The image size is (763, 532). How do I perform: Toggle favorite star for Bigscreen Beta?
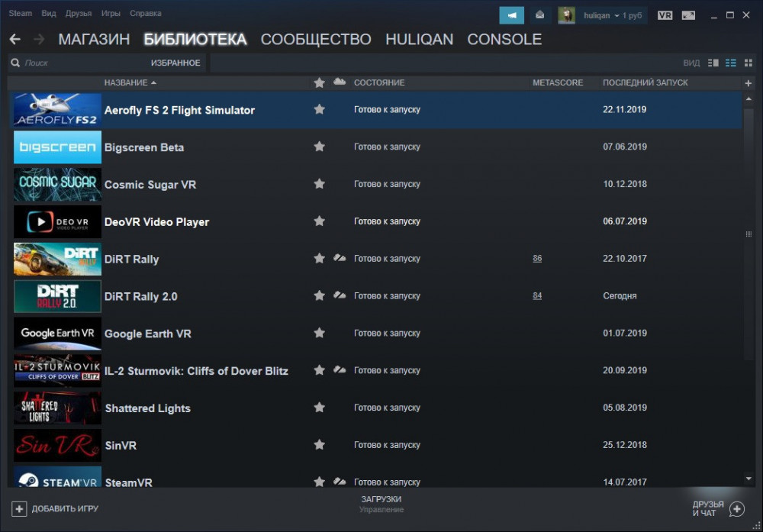pos(319,147)
